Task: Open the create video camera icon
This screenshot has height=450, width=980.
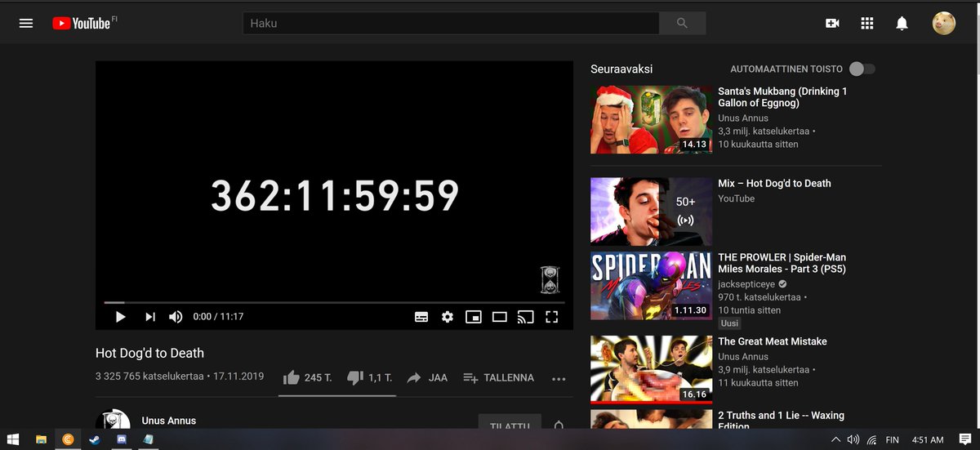Action: (832, 24)
